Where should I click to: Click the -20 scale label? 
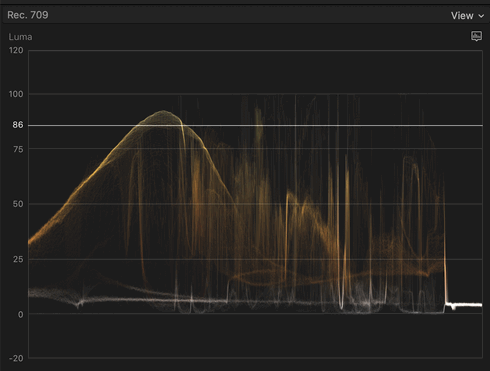click(16, 358)
